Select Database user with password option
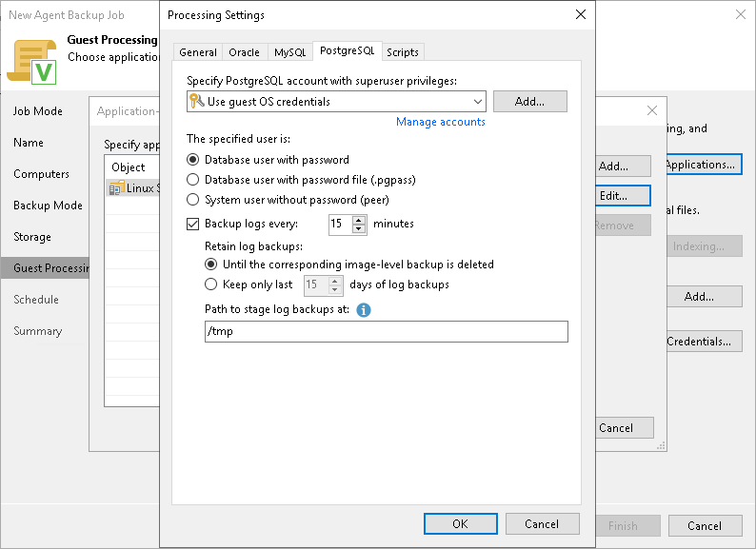This screenshot has height=549, width=756. pyautogui.click(x=193, y=160)
